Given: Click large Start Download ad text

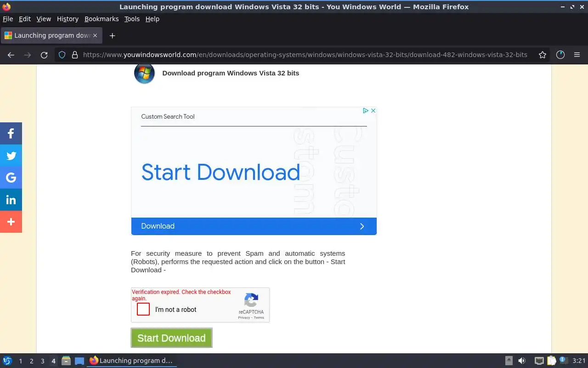Looking at the screenshot, I should [x=220, y=172].
